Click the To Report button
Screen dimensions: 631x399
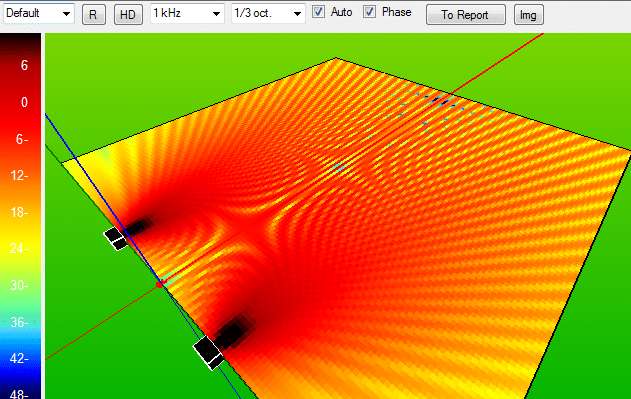pyautogui.click(x=466, y=15)
